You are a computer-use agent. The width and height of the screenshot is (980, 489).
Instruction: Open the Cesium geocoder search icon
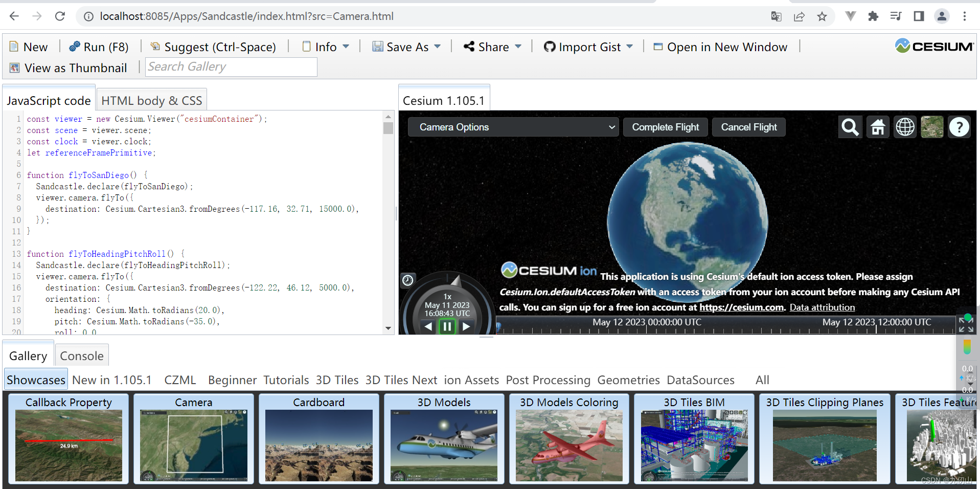click(850, 127)
